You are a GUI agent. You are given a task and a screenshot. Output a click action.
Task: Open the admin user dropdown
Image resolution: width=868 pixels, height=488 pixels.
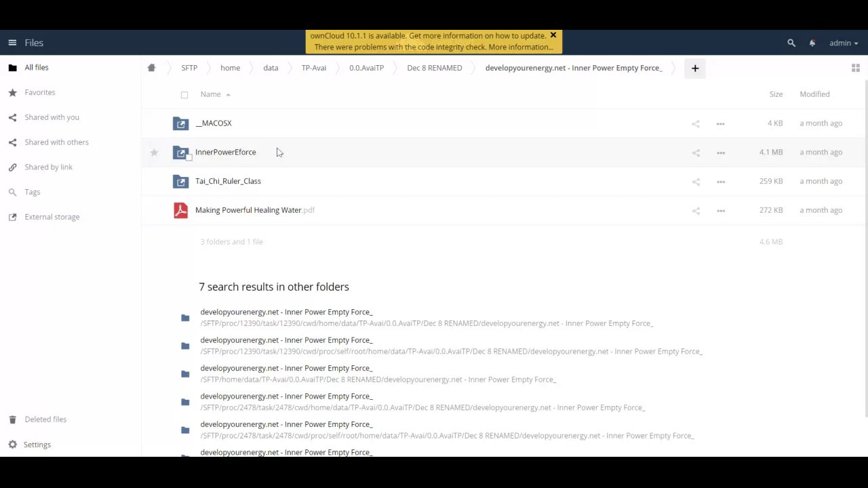point(843,43)
